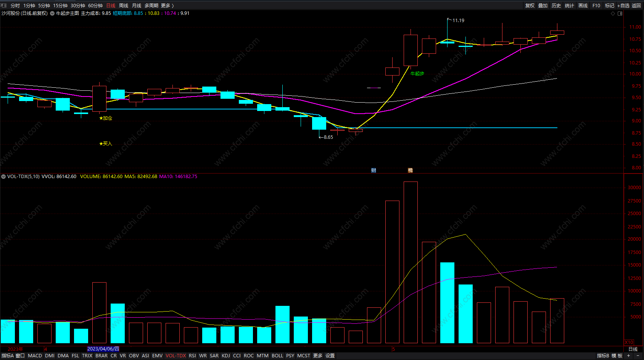This screenshot has height=360, width=644.
Task: Expand 更多 indicators in bottom bar
Action: [x=318, y=356]
